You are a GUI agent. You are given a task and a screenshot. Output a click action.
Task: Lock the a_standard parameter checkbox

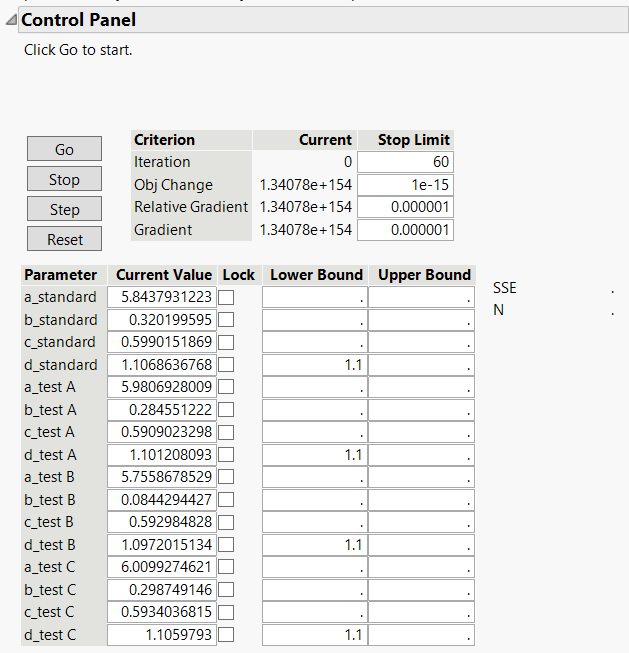(x=226, y=297)
